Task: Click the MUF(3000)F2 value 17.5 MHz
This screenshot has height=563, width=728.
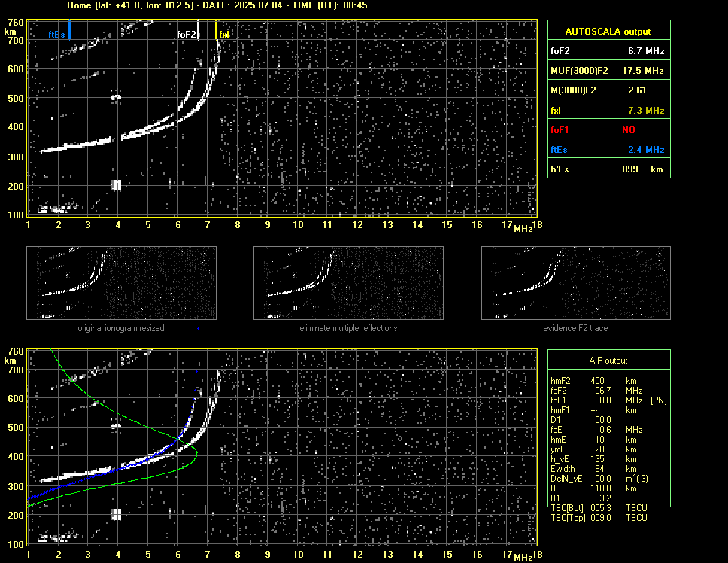Action: pos(643,71)
